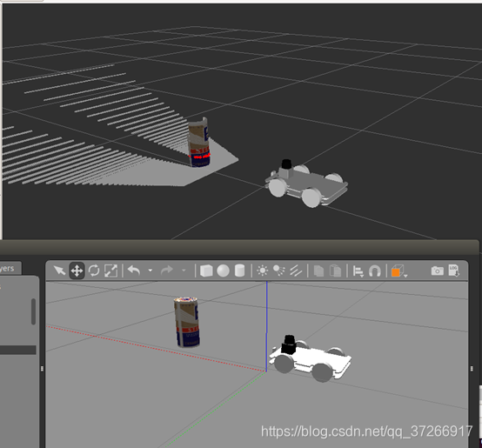
Task: Select the white robot car in Gazebo
Action: tap(310, 358)
